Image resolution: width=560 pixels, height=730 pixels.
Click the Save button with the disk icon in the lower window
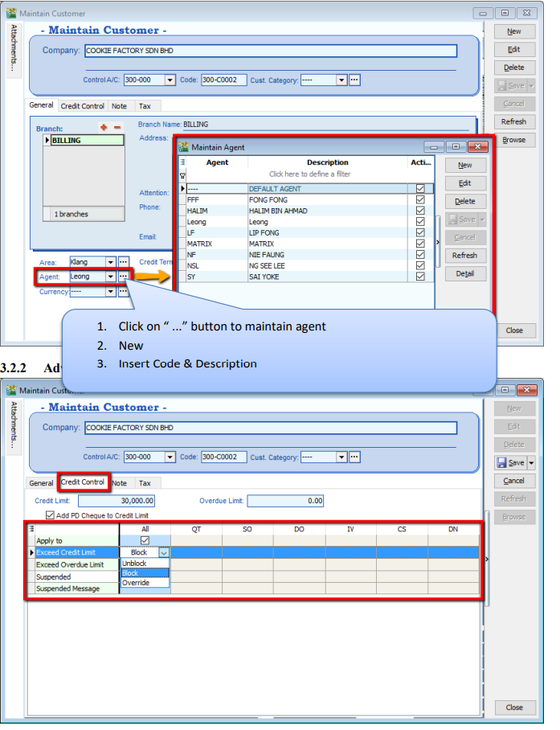click(x=509, y=463)
